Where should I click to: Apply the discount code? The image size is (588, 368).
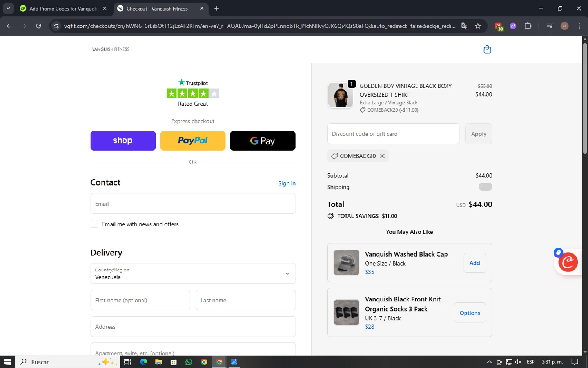[x=479, y=134]
